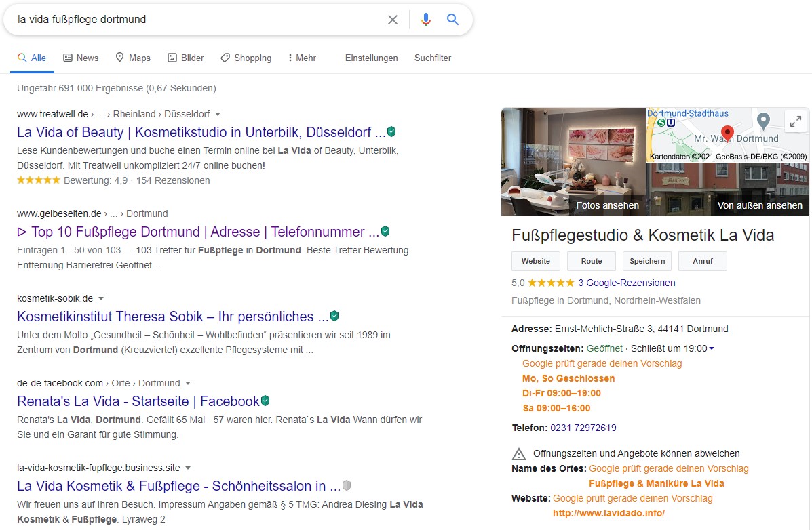Switch to the Maps tab
Image resolution: width=812 pixels, height=530 pixels.
[x=133, y=58]
